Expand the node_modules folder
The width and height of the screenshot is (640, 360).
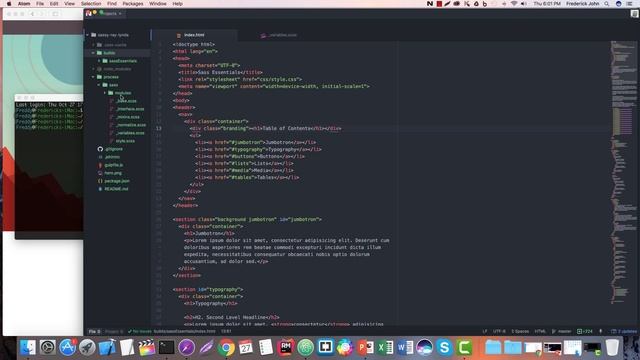pyautogui.click(x=93, y=69)
